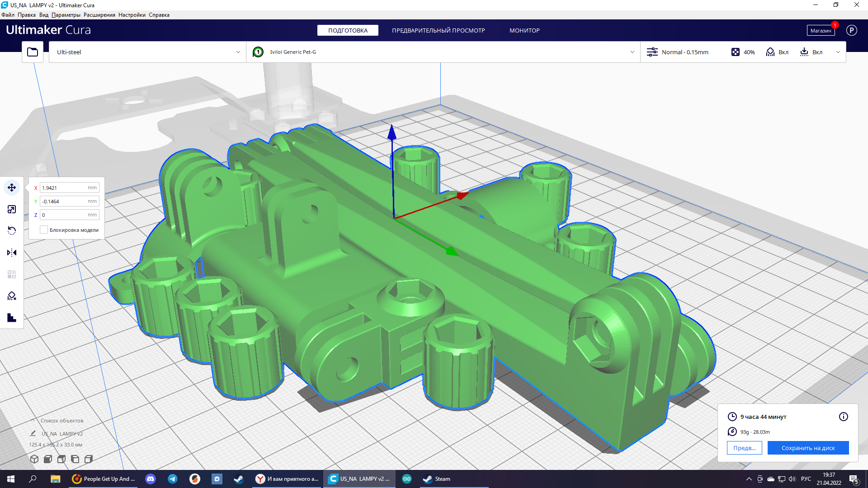Expand the Ivilol Generic Pet-G material dropdown
This screenshot has width=868, height=488.
[x=632, y=52]
